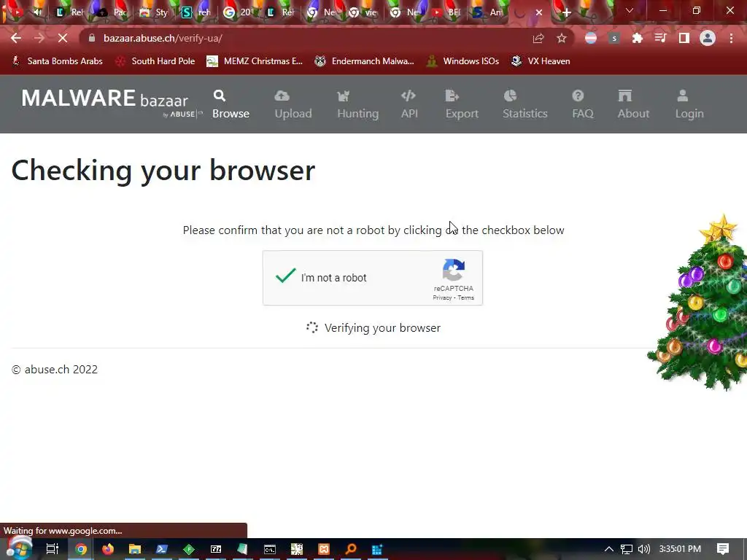The width and height of the screenshot is (747, 560).
Task: Click the Upload cloud icon
Action: coord(282,96)
